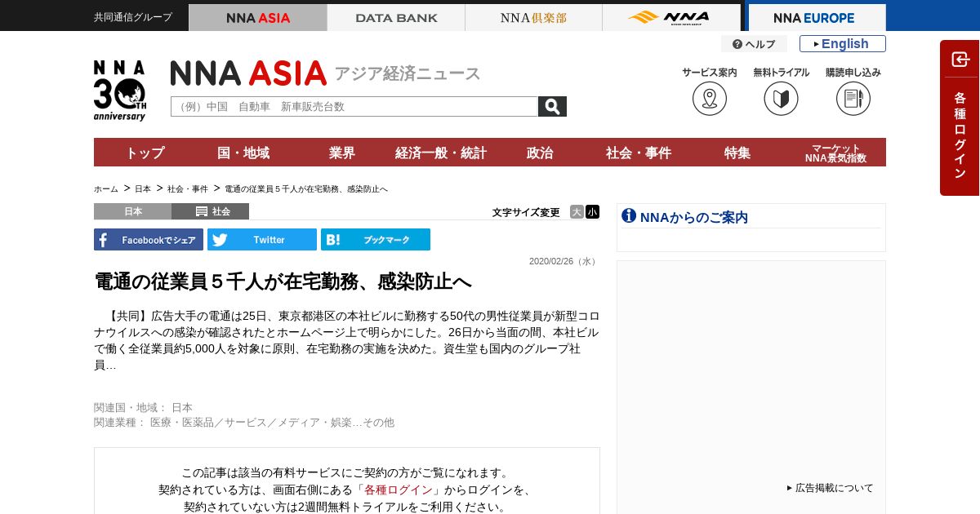The width and height of the screenshot is (980, 514).
Task: Select 業界 in the navigation bar
Action: [x=342, y=153]
